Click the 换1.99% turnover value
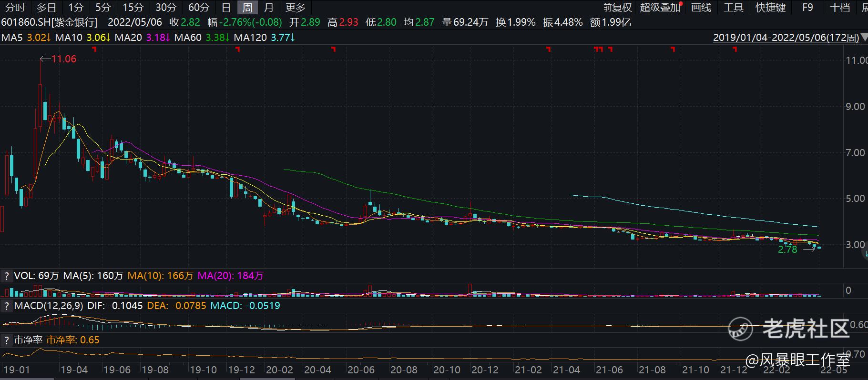This screenshot has width=868, height=380. click(x=515, y=22)
